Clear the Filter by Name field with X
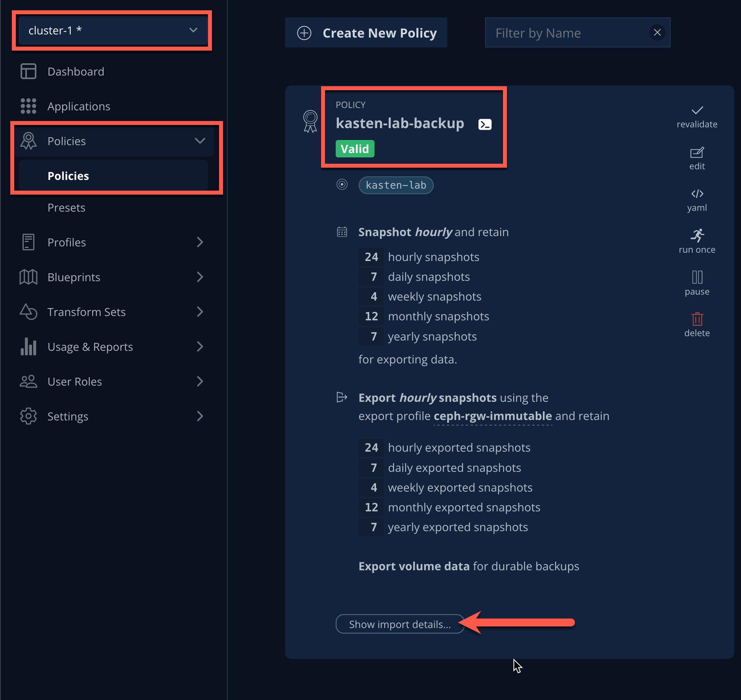The height and width of the screenshot is (700, 741). [657, 32]
